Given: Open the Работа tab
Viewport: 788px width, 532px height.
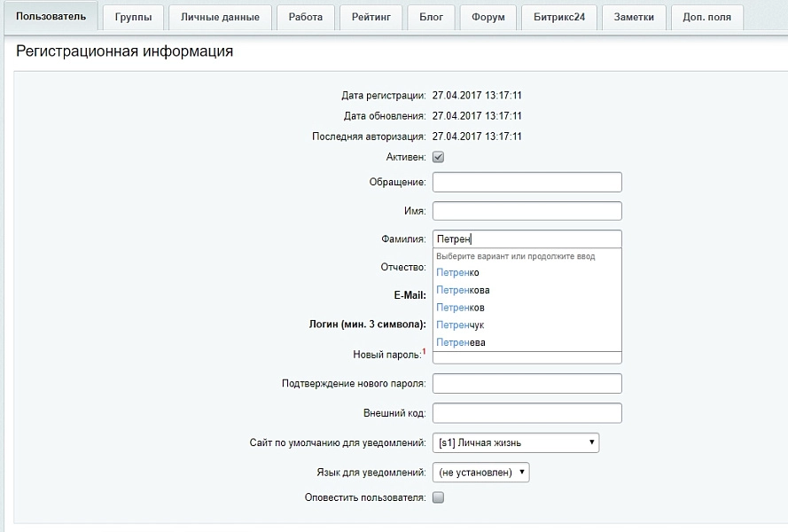Looking at the screenshot, I should (306, 17).
